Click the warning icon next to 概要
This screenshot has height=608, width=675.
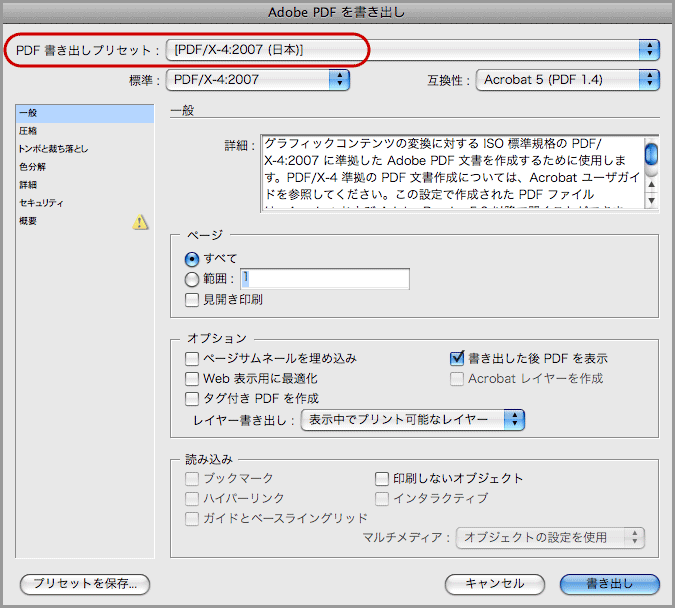tap(140, 222)
